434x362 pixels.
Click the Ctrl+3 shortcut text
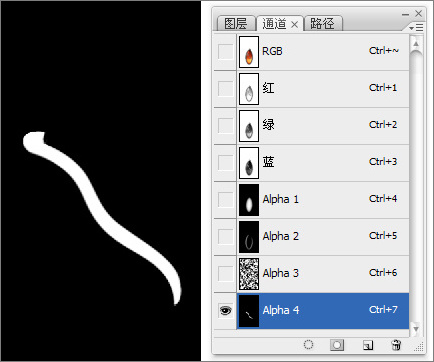click(x=383, y=162)
